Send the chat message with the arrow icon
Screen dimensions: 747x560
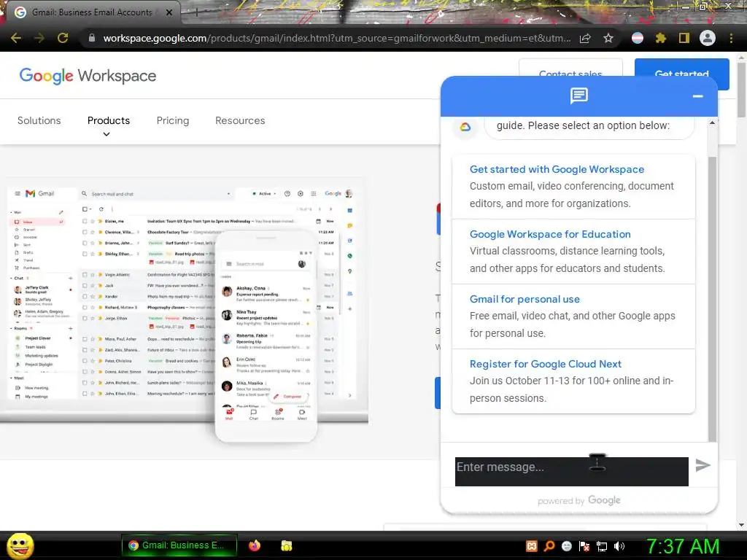pos(703,465)
